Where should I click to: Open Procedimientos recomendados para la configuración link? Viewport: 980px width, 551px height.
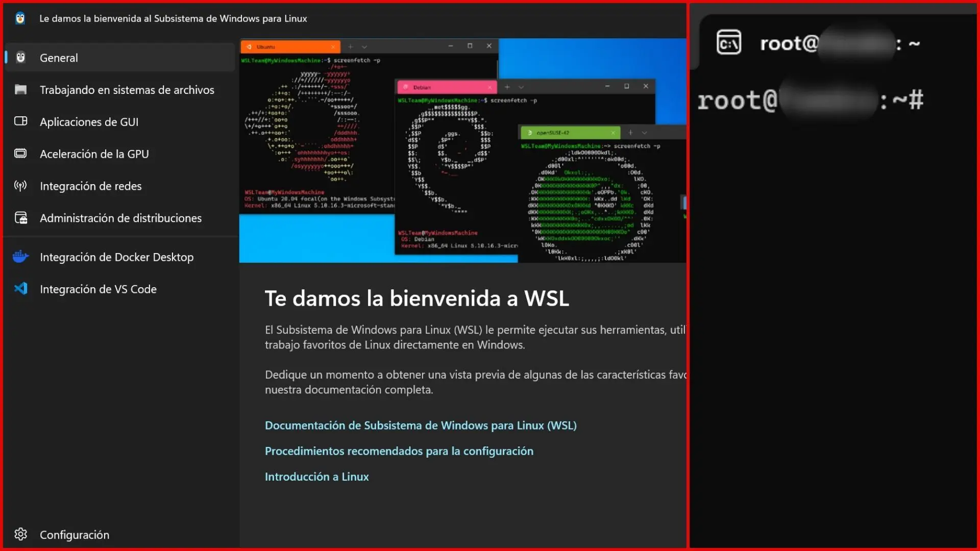(399, 451)
